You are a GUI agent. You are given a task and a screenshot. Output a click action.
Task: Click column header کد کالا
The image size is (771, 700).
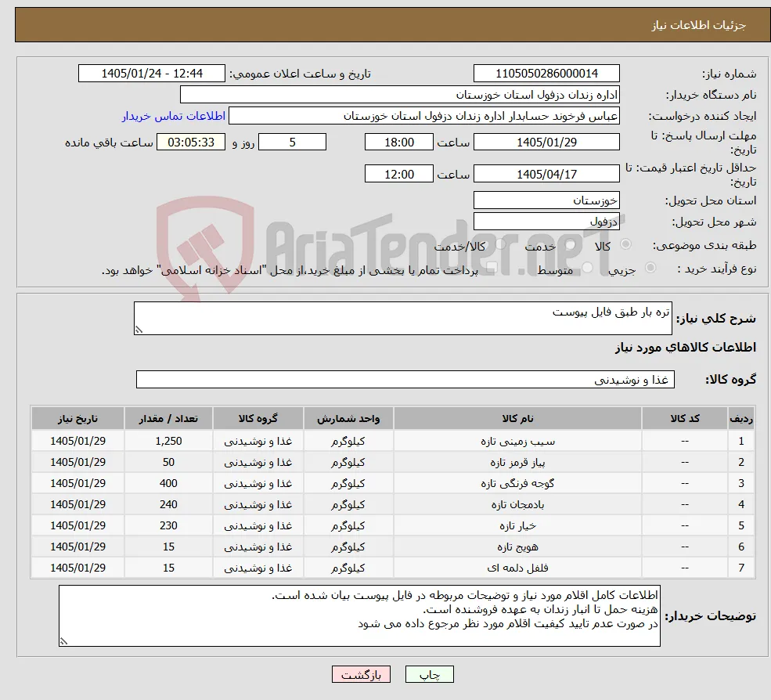684,419
